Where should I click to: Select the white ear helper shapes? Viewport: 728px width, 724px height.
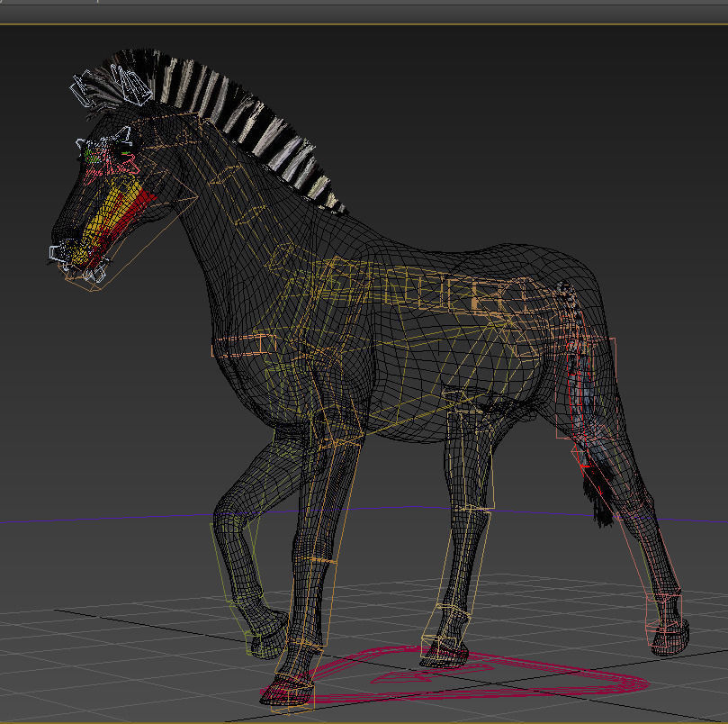tap(112, 86)
